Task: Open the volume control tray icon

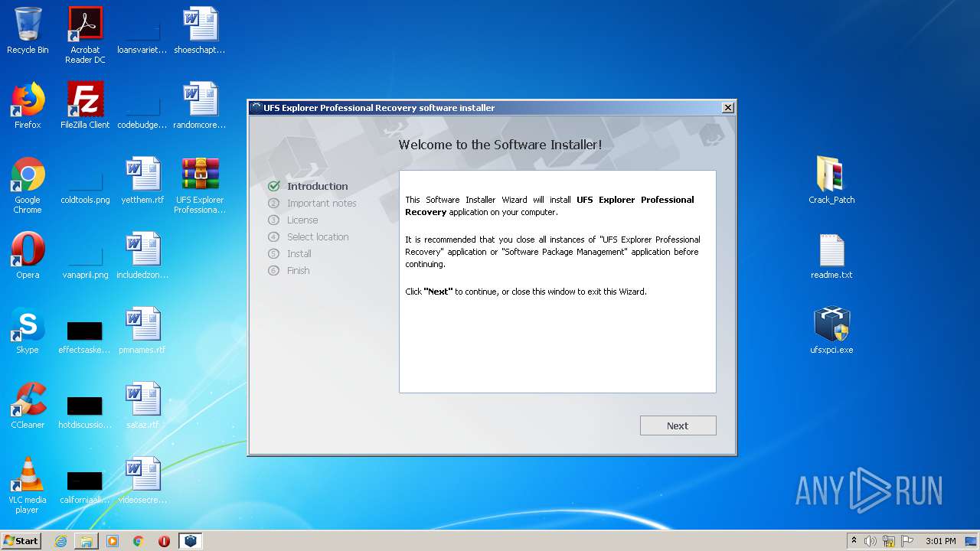Action: pyautogui.click(x=871, y=541)
